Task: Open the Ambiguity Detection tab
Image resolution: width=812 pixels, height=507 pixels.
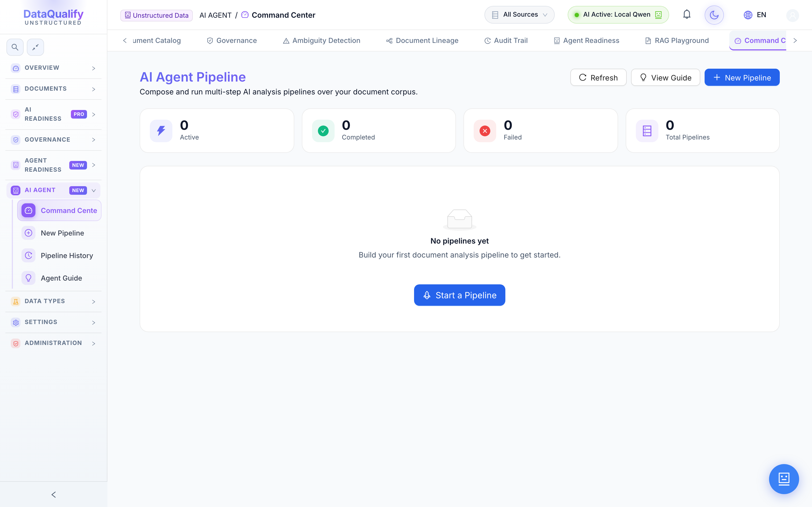Action: pos(321,41)
